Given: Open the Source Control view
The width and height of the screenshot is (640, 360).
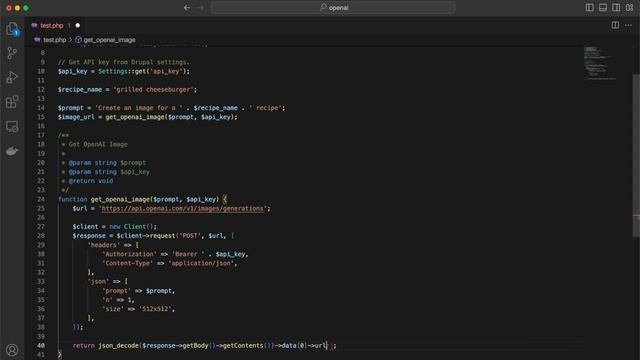Looking at the screenshot, I should point(12,53).
